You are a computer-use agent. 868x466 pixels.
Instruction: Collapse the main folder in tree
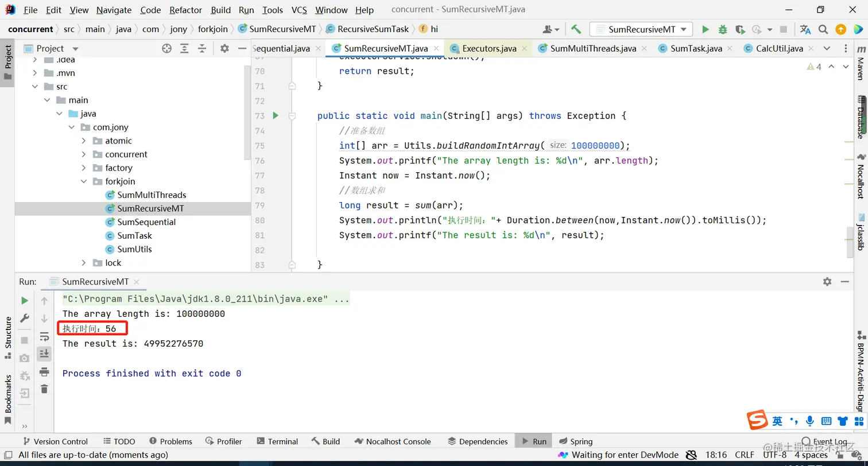(x=47, y=100)
